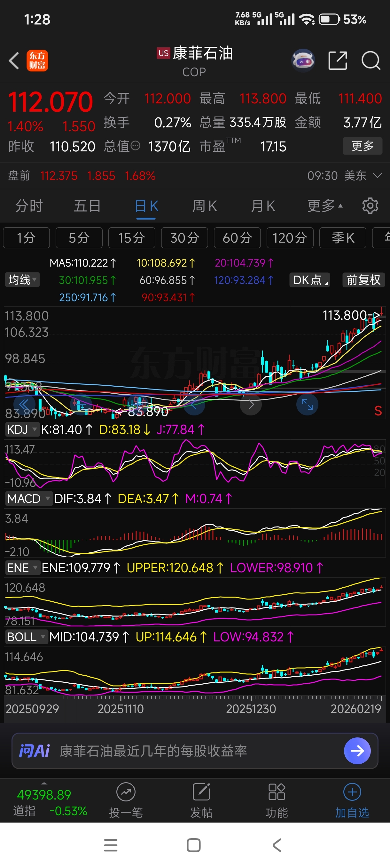Toggle 前复权 adjustment option
390x868 pixels.
(x=363, y=280)
